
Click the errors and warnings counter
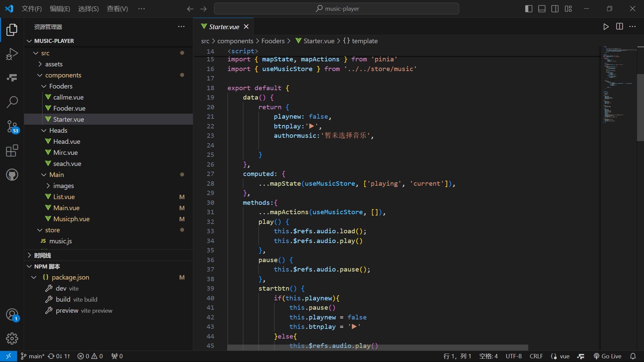90,356
